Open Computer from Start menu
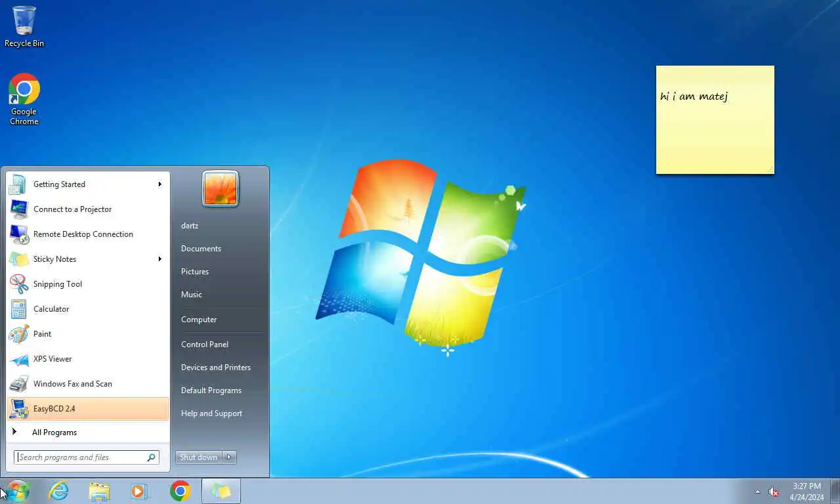Viewport: 840px width, 504px height. 199,320
